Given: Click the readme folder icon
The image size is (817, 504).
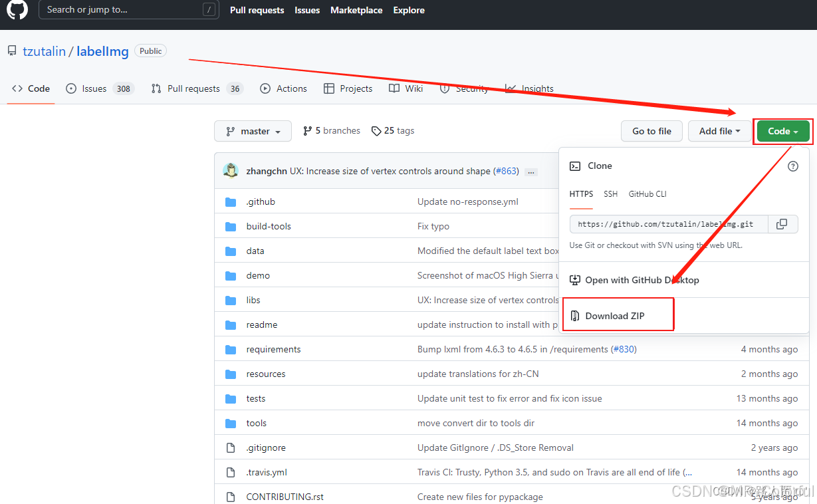Looking at the screenshot, I should [231, 324].
